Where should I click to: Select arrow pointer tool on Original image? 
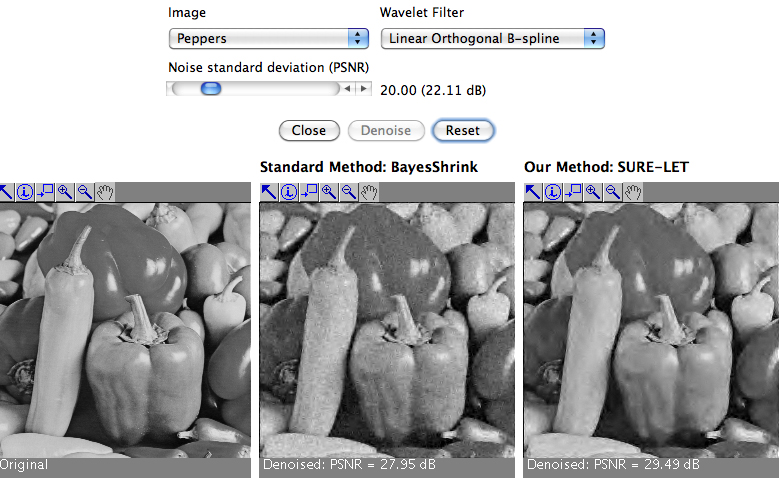coord(6,192)
